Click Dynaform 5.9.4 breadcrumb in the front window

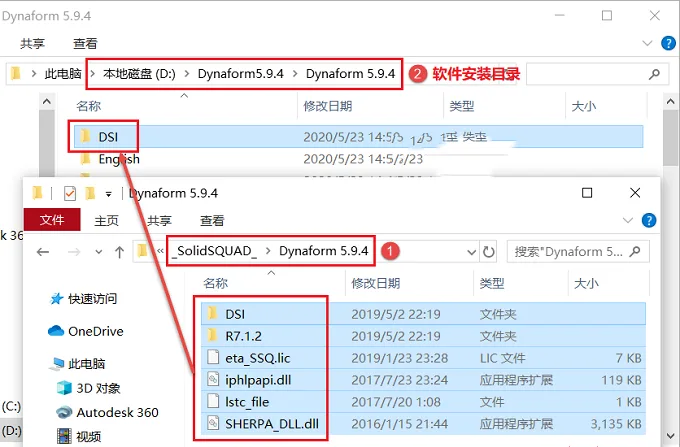324,251
